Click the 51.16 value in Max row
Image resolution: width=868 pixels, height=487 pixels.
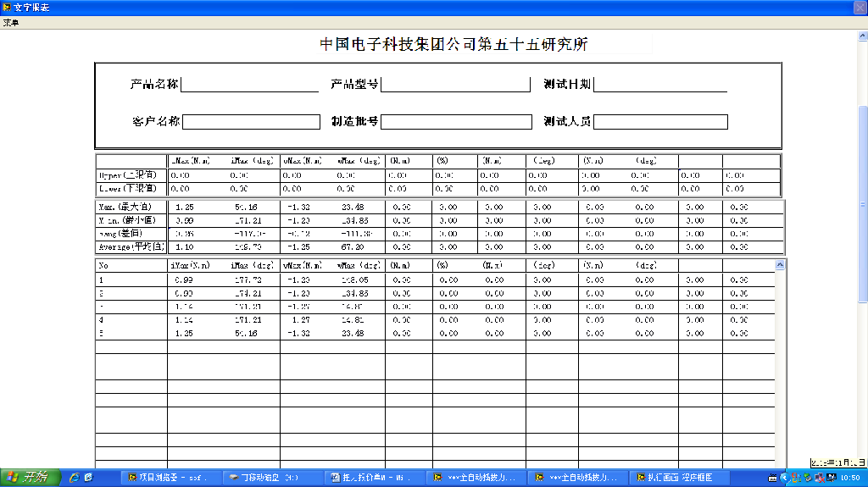[246, 207]
